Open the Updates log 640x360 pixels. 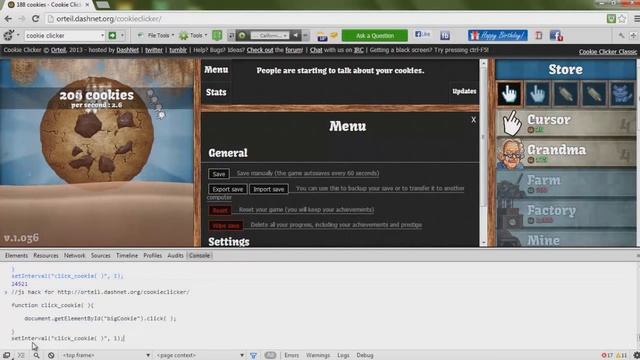tap(464, 91)
